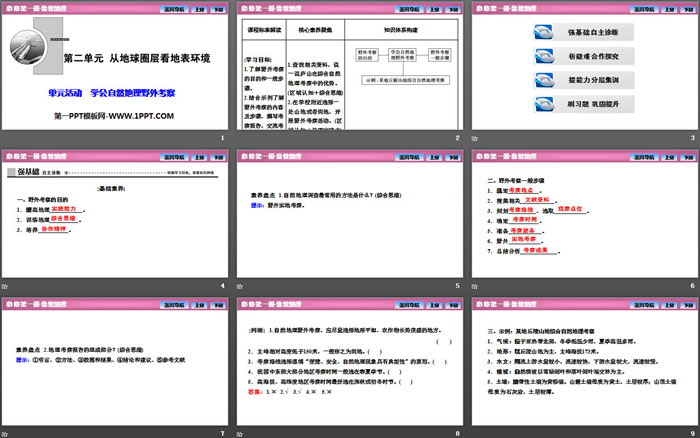Click the 下页 button on slide 7

[x=218, y=305]
